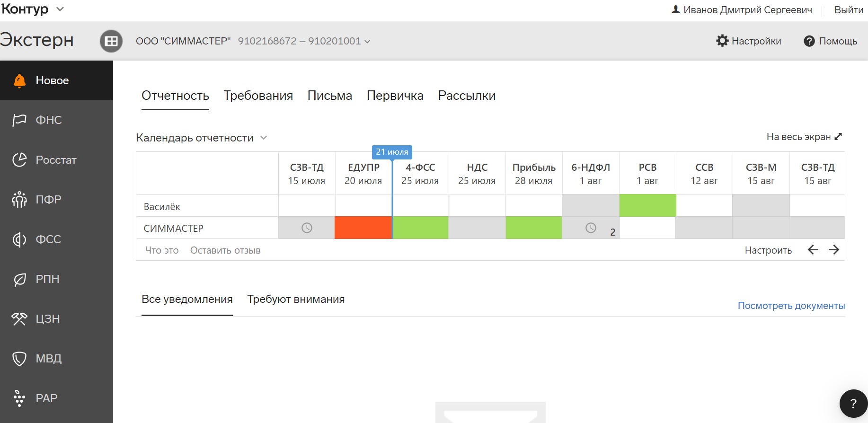Click the ПФР people icon
The width and height of the screenshot is (868, 423).
pos(19,200)
